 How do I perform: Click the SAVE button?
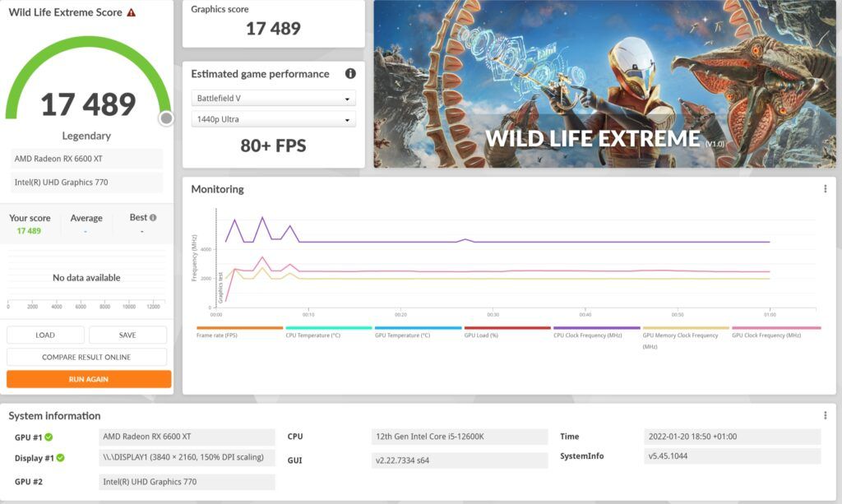(x=127, y=335)
